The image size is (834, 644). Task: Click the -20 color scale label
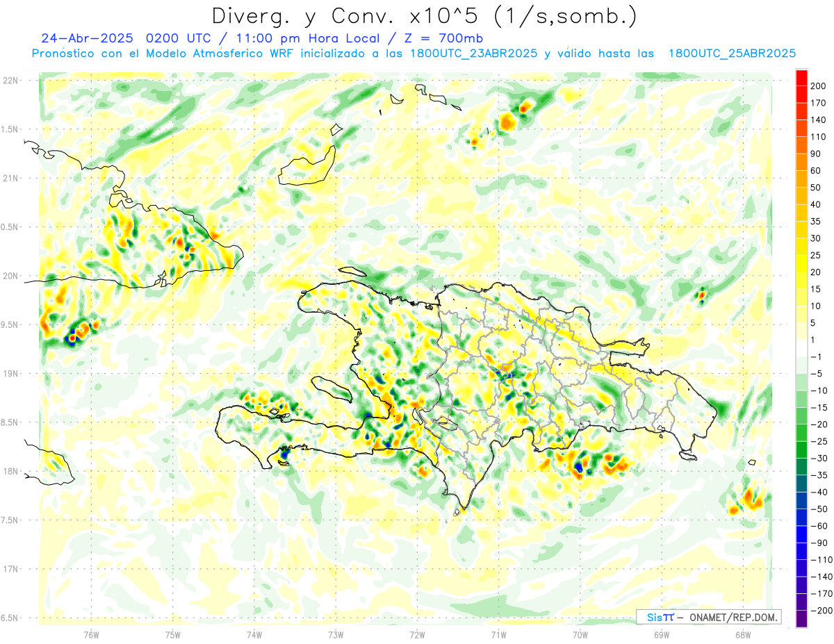pos(818,424)
